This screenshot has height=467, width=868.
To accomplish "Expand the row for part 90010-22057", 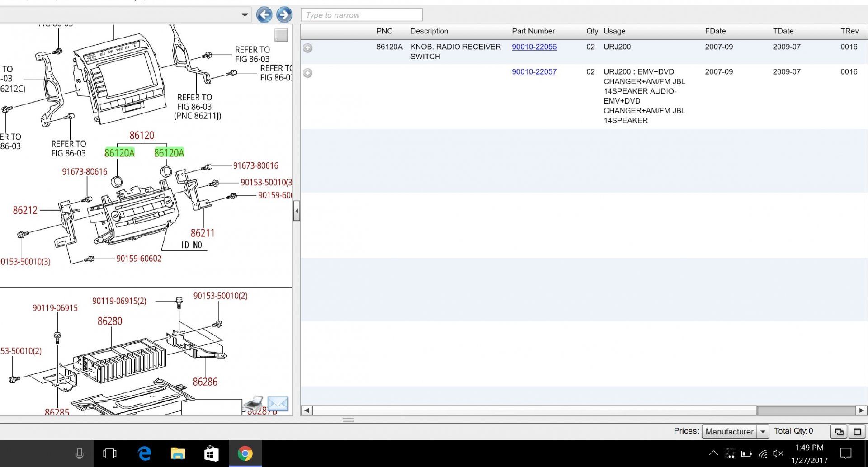I will click(x=308, y=73).
